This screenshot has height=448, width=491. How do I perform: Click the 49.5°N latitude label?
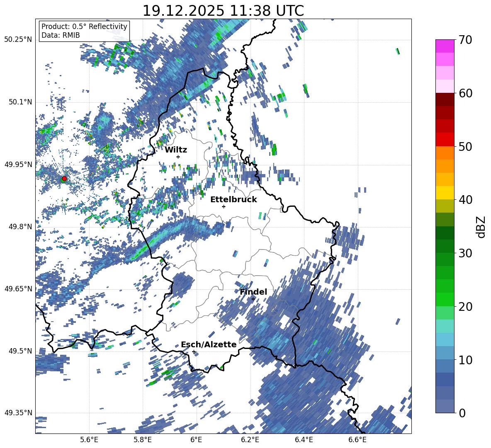pos(20,351)
